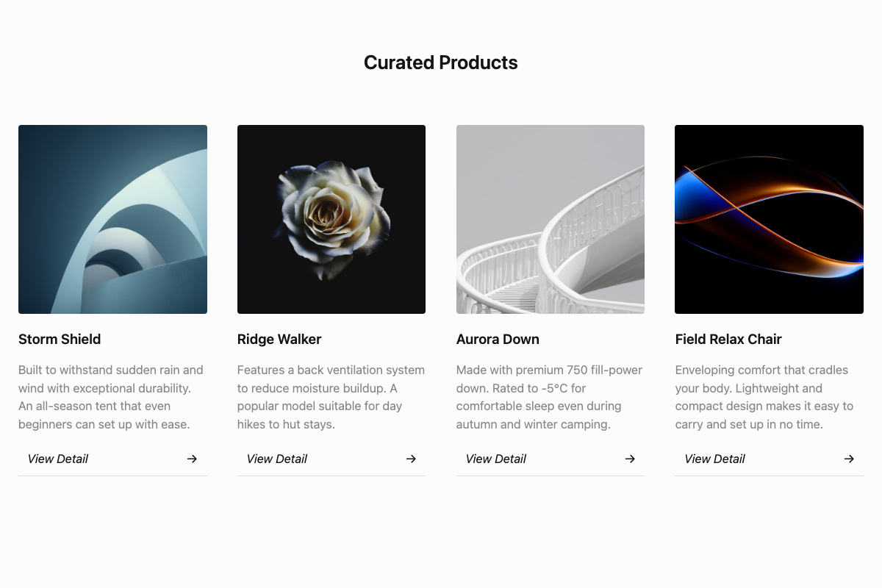
Task: Click the Ridge Walker product title
Action: [x=279, y=339]
